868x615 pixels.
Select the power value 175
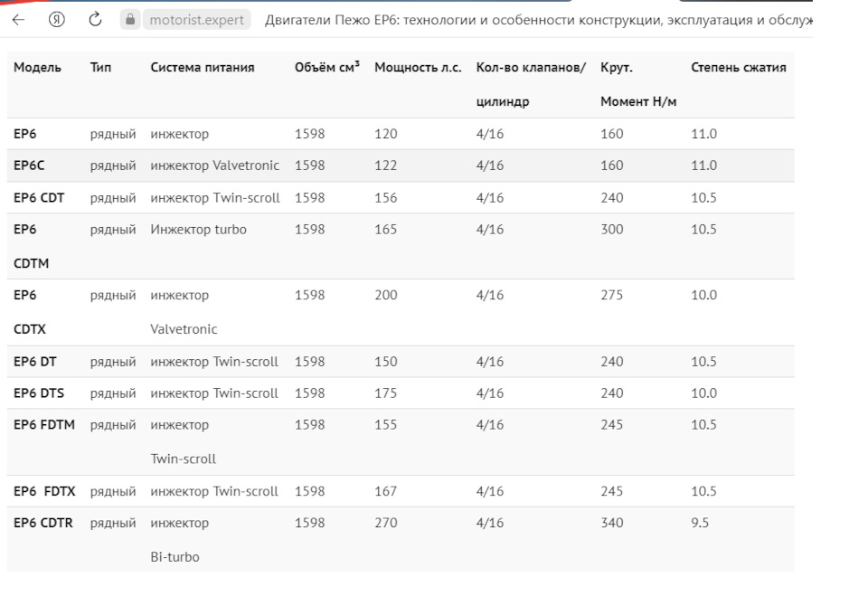[x=386, y=393]
